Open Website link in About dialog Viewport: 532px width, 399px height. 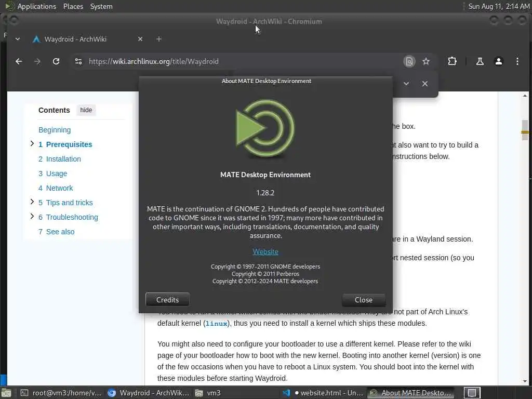tap(265, 252)
